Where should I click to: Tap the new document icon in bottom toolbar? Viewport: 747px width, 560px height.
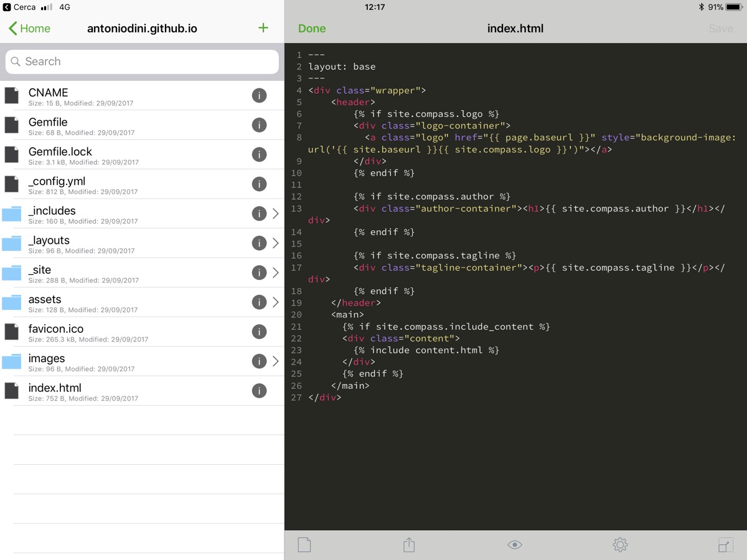coord(304,545)
